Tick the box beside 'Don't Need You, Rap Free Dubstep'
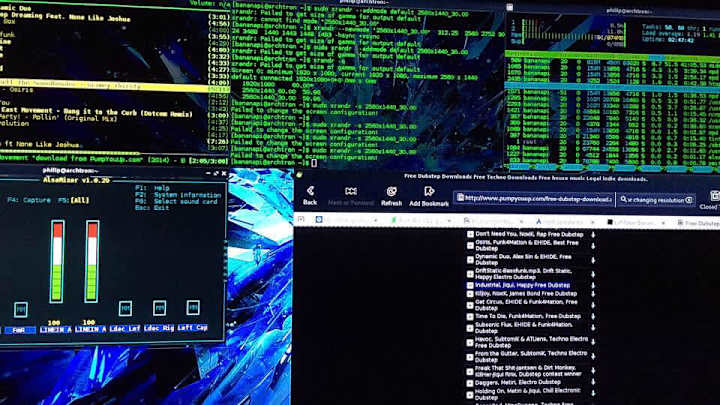This screenshot has width=720, height=405. (470, 235)
